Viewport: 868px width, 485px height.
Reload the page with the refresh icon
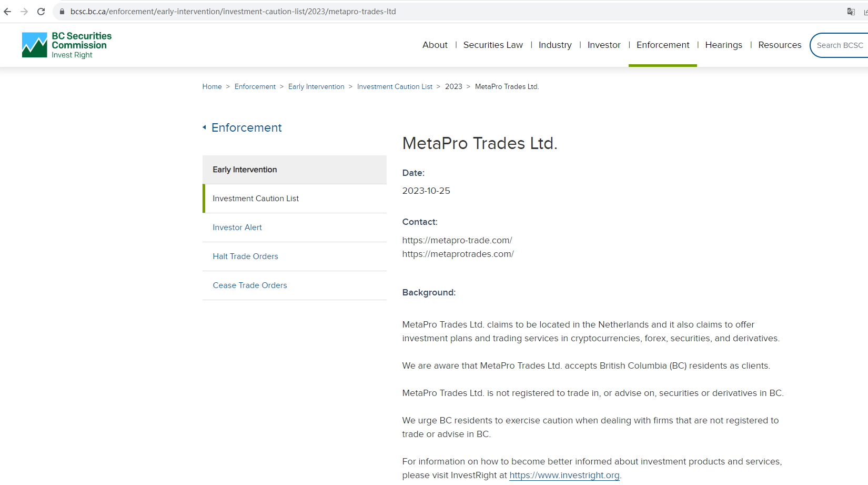point(41,12)
